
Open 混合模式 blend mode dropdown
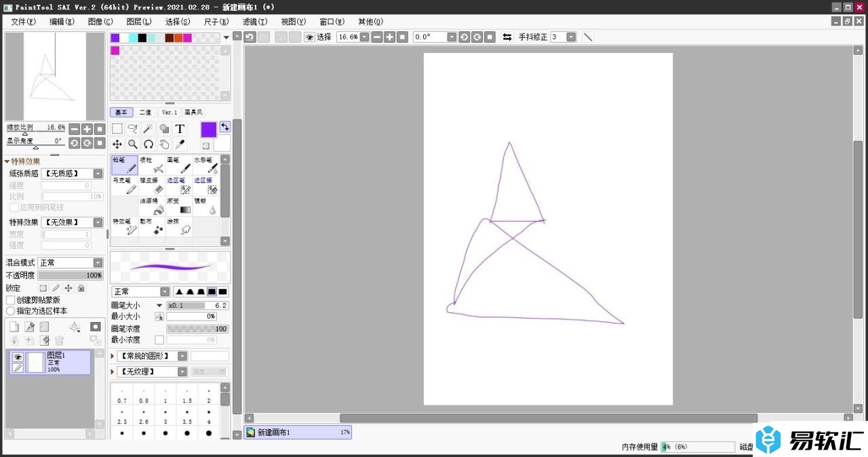[x=70, y=262]
